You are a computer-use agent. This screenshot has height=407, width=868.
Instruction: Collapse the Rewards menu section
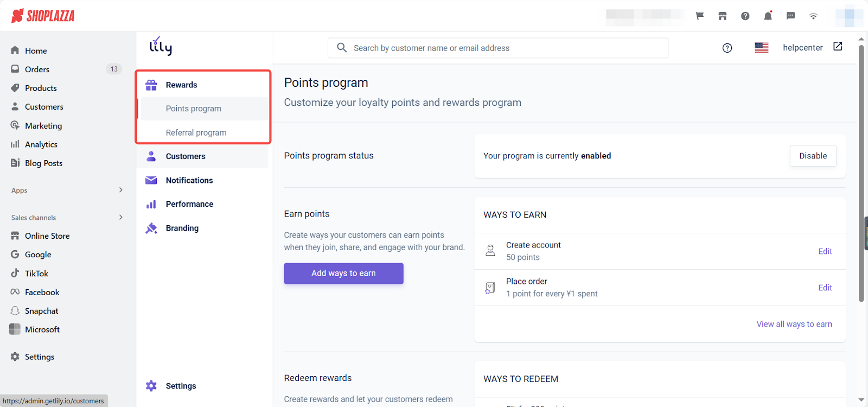(x=181, y=85)
